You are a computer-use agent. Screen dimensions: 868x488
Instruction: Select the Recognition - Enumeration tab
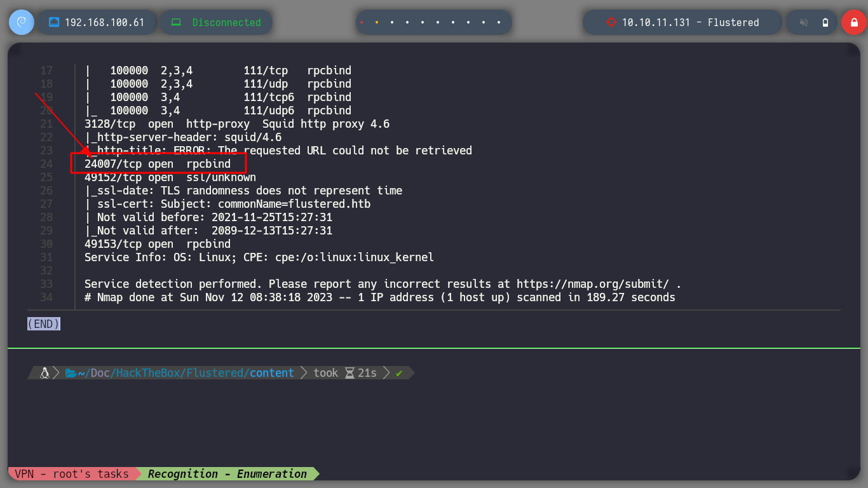[227, 474]
